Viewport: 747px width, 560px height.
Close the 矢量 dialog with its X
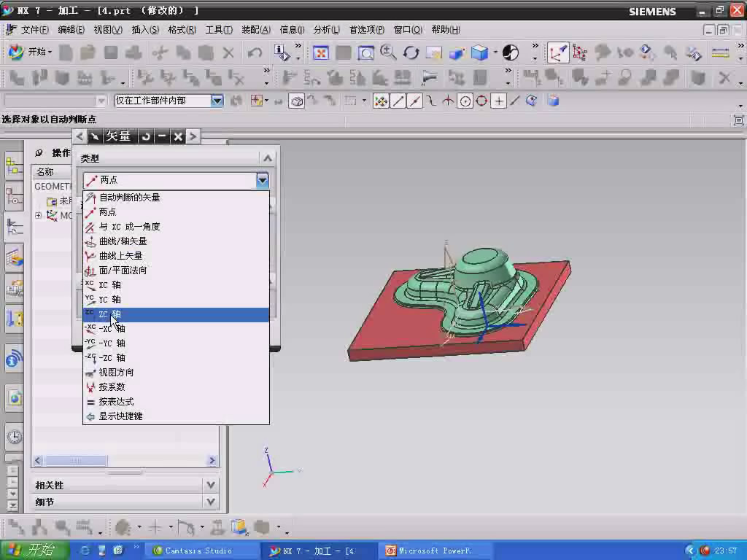178,136
